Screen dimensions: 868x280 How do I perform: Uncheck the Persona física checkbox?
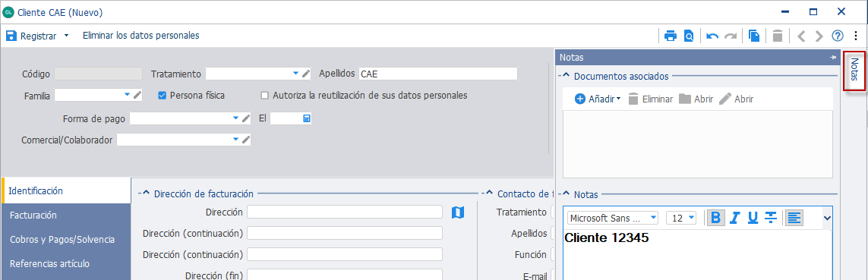coord(163,95)
